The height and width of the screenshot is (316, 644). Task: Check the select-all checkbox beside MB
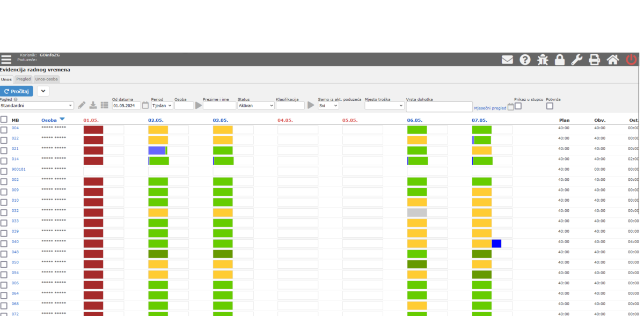click(4, 120)
